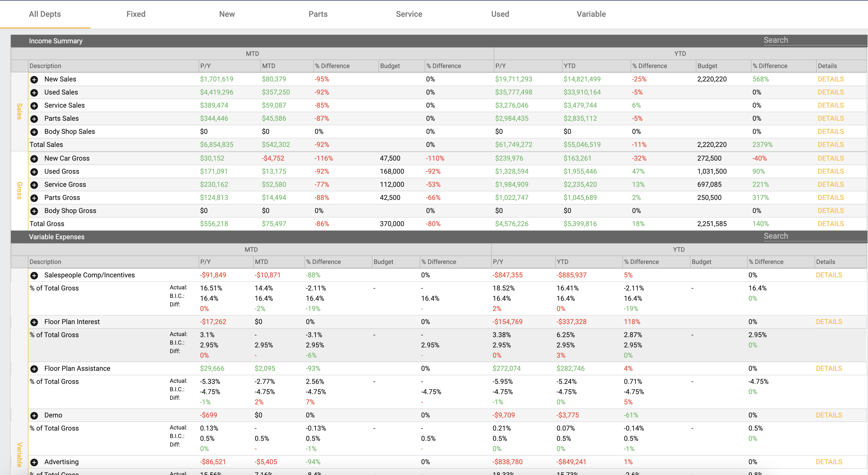Image resolution: width=868 pixels, height=475 pixels.
Task: Expand the Service Sales row
Action: click(34, 106)
